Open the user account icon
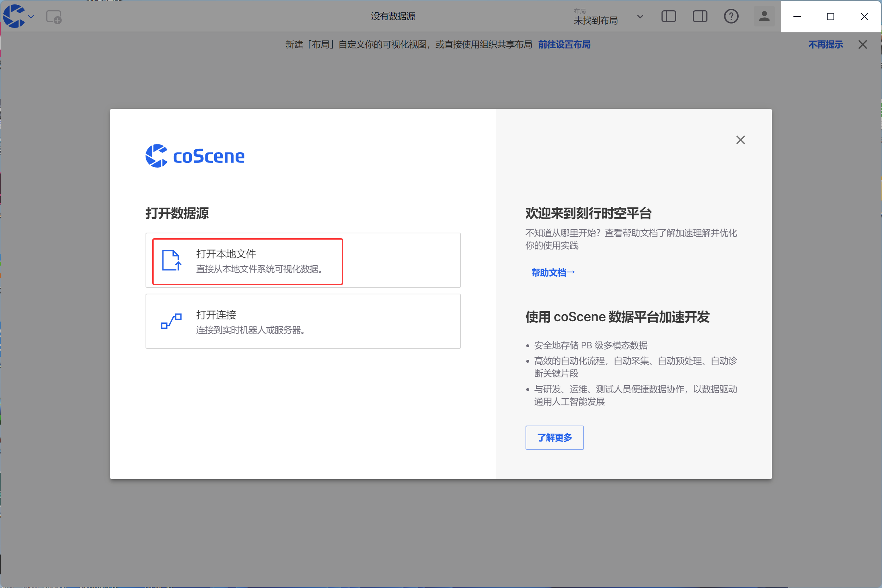The width and height of the screenshot is (882, 588). [764, 17]
